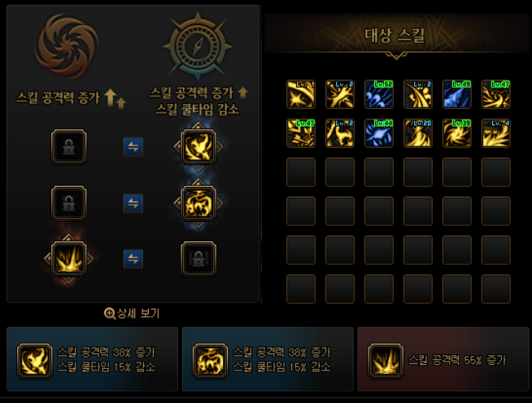
Task: Toggle the swap arrows beside the burst skill
Action: coord(133,258)
